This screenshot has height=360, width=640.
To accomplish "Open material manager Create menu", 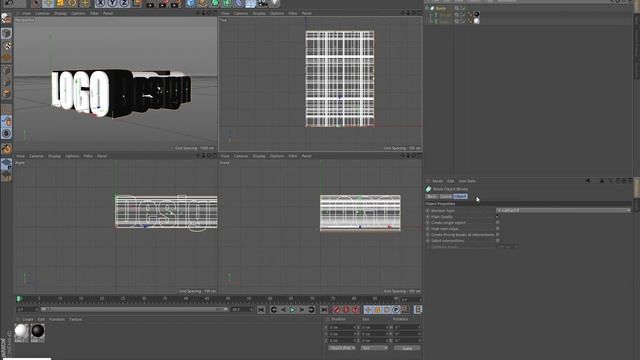I will tap(28, 319).
